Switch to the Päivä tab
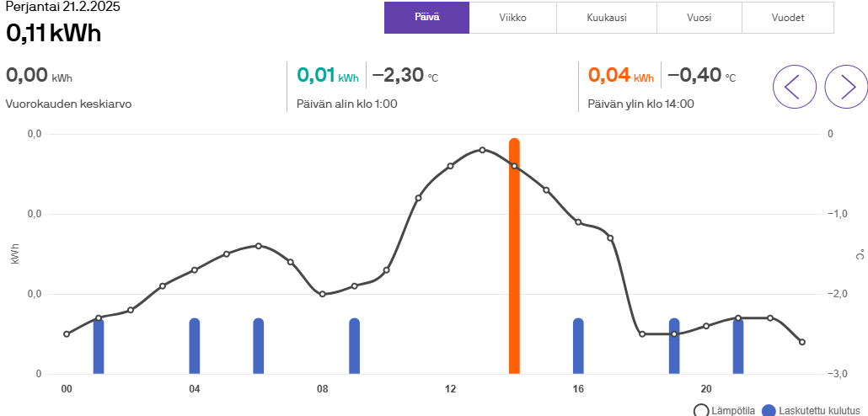868x416 pixels. click(x=426, y=18)
